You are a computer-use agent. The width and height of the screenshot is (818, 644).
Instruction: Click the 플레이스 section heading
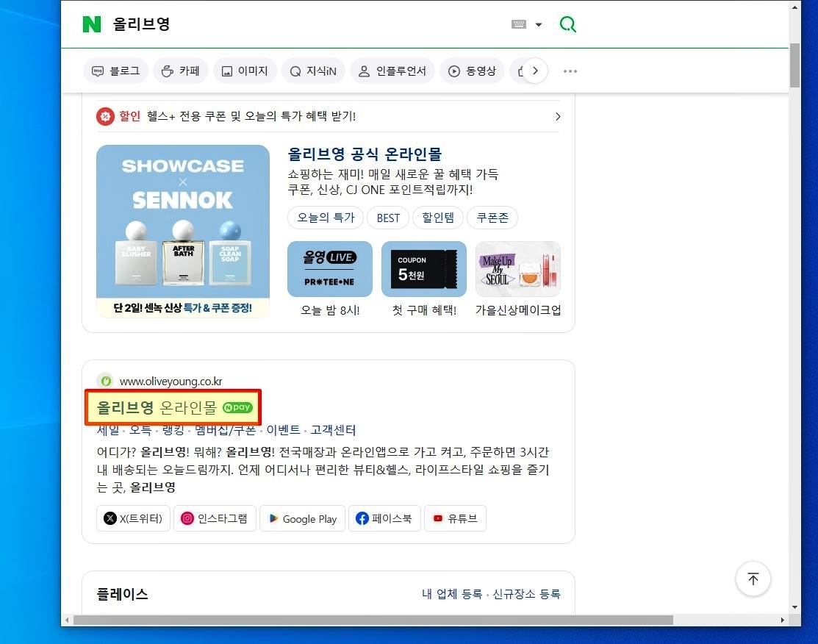click(x=123, y=594)
